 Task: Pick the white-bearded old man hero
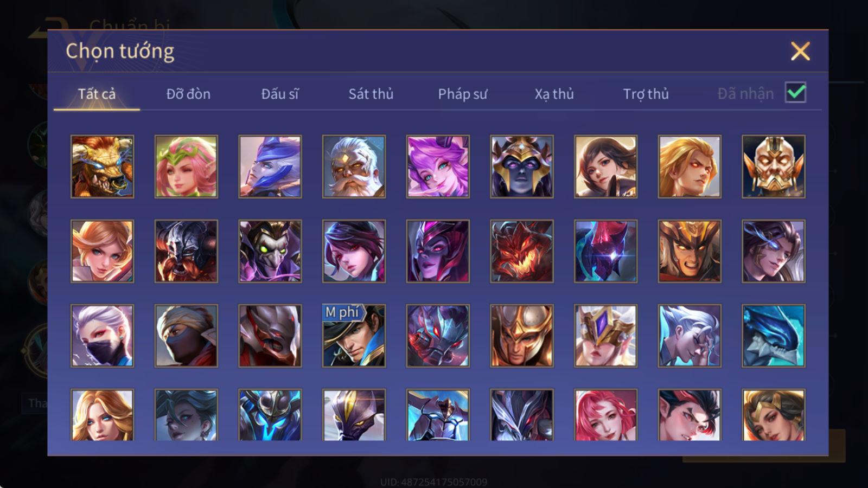(x=354, y=166)
